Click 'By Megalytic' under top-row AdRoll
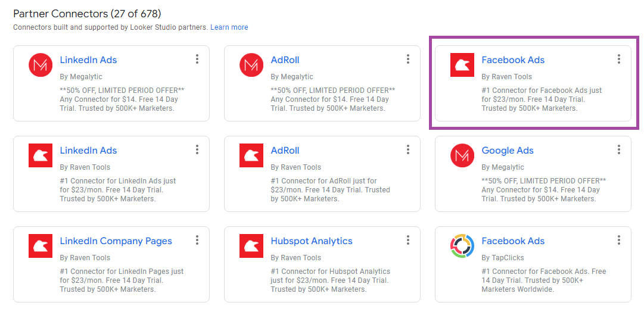644x315 pixels. pyautogui.click(x=292, y=76)
